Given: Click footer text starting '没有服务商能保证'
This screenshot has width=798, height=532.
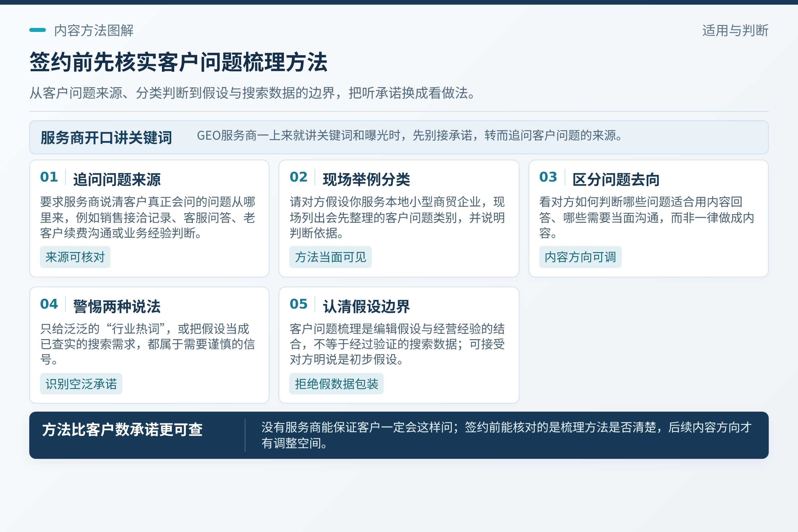Looking at the screenshot, I should [x=506, y=435].
